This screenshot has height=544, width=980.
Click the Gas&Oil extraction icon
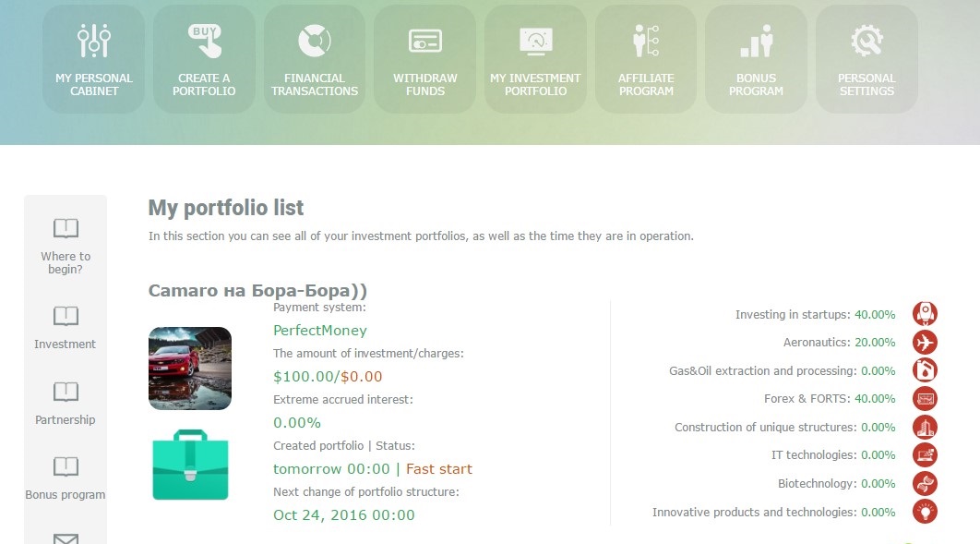pos(925,370)
